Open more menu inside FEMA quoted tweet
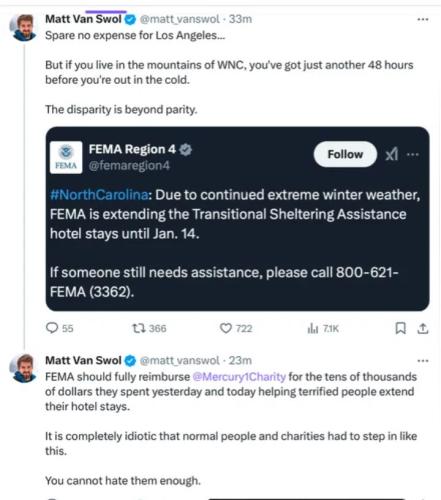Viewport: 441px width, 500px height. pyautogui.click(x=413, y=154)
